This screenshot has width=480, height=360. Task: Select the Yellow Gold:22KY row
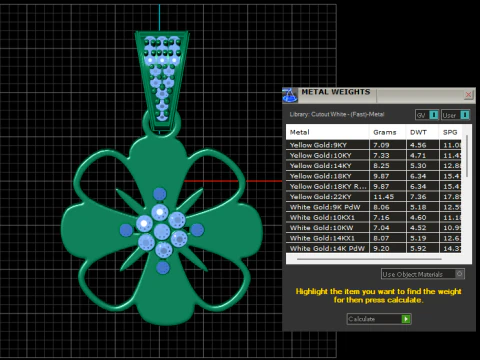(x=374, y=197)
